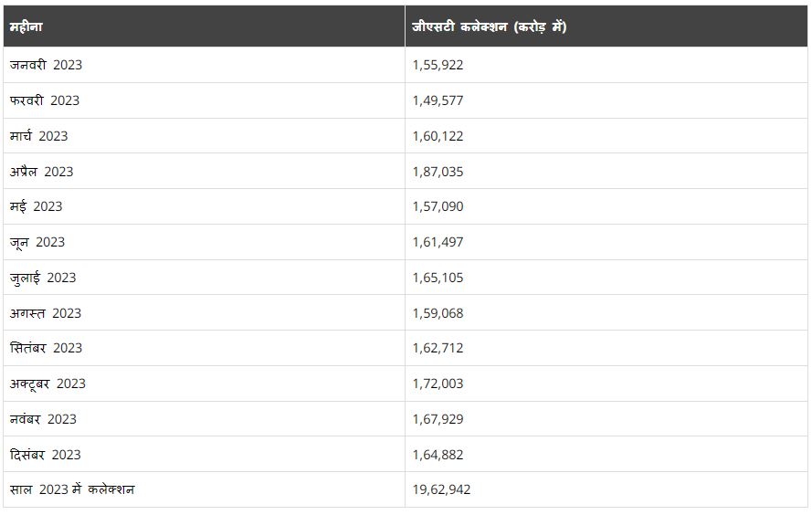Select the October value 1,72,003

(x=438, y=384)
